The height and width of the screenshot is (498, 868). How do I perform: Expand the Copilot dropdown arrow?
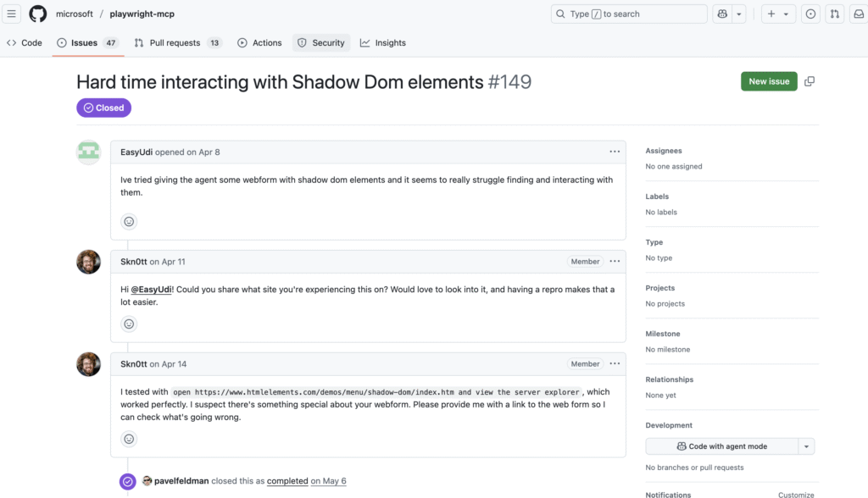[739, 14]
